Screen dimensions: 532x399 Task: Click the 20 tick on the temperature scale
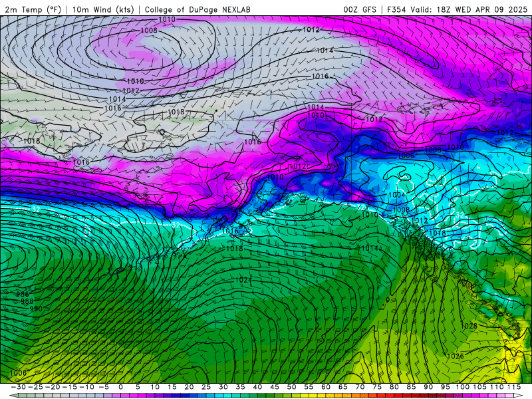[x=189, y=387]
